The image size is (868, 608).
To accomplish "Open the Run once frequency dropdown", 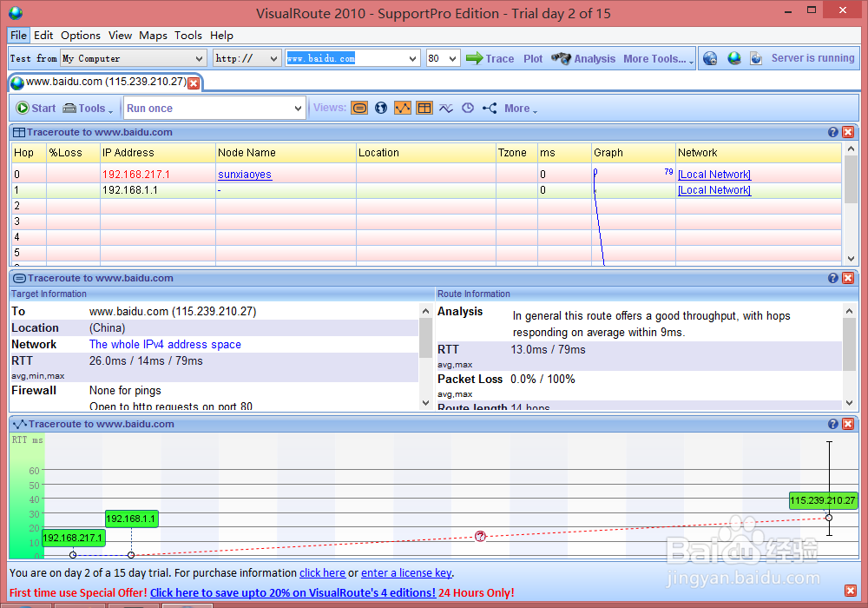I will click(298, 109).
